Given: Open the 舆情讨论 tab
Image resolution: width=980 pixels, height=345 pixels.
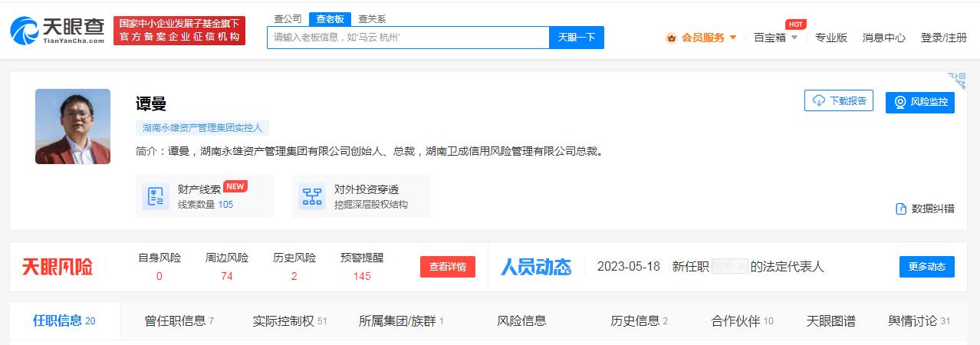Looking at the screenshot, I should tap(919, 321).
